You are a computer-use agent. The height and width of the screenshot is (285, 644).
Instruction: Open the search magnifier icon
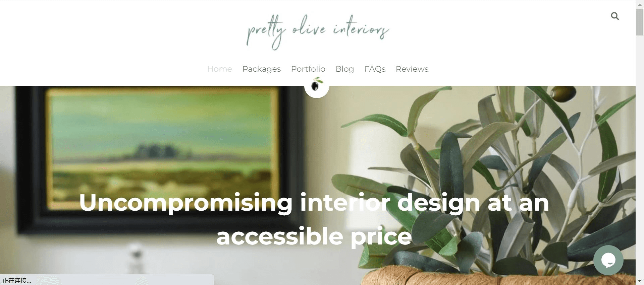[614, 16]
